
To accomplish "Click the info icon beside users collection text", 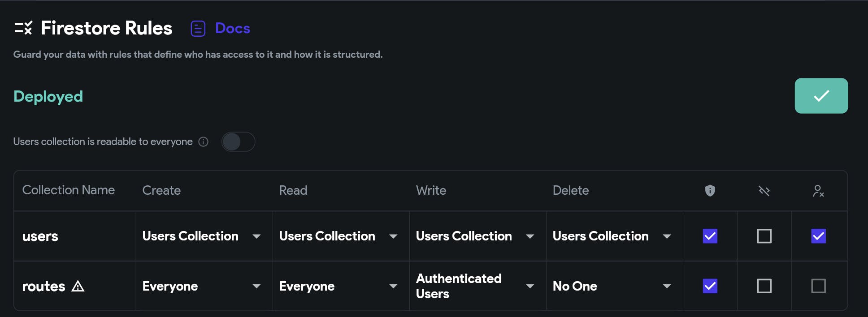I will click(x=204, y=142).
